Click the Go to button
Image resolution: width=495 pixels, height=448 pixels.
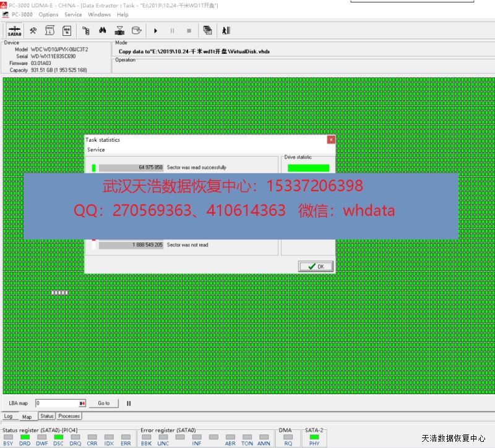(x=103, y=403)
